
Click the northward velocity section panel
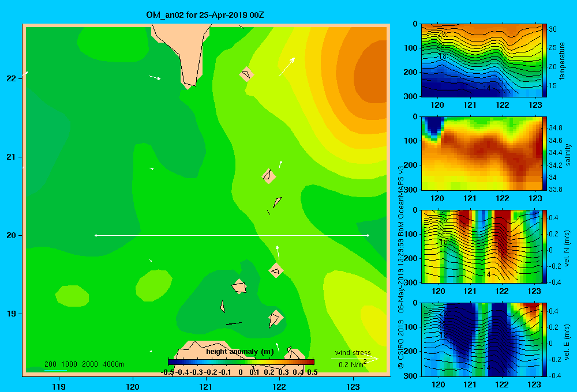pyautogui.click(x=482, y=246)
